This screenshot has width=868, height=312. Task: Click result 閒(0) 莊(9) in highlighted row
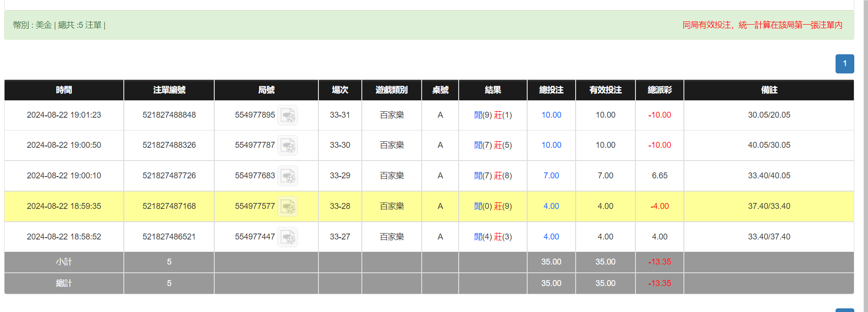pos(492,206)
